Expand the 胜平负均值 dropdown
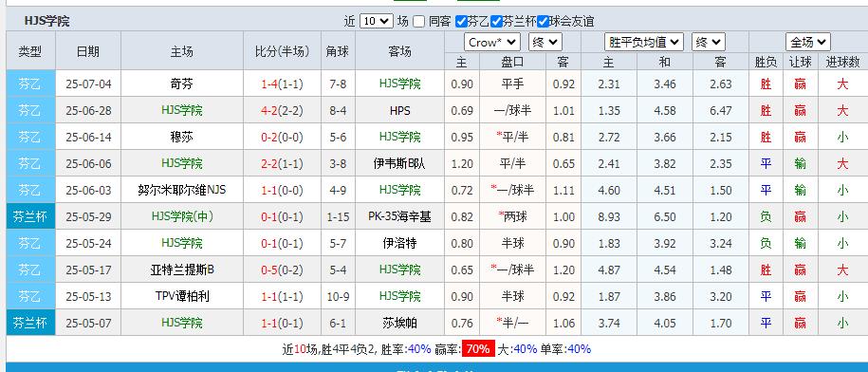Screen dimensions: 868x372 644,42
